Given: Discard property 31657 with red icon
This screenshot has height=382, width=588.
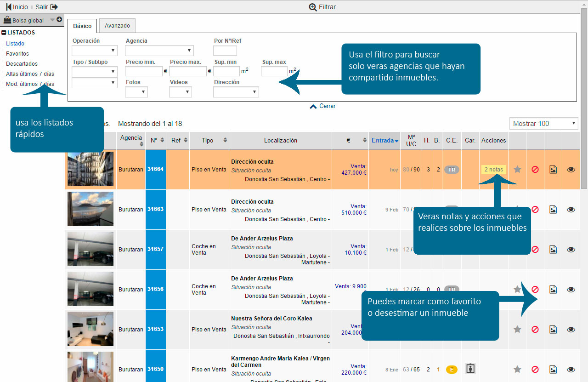Looking at the screenshot, I should (x=535, y=249).
